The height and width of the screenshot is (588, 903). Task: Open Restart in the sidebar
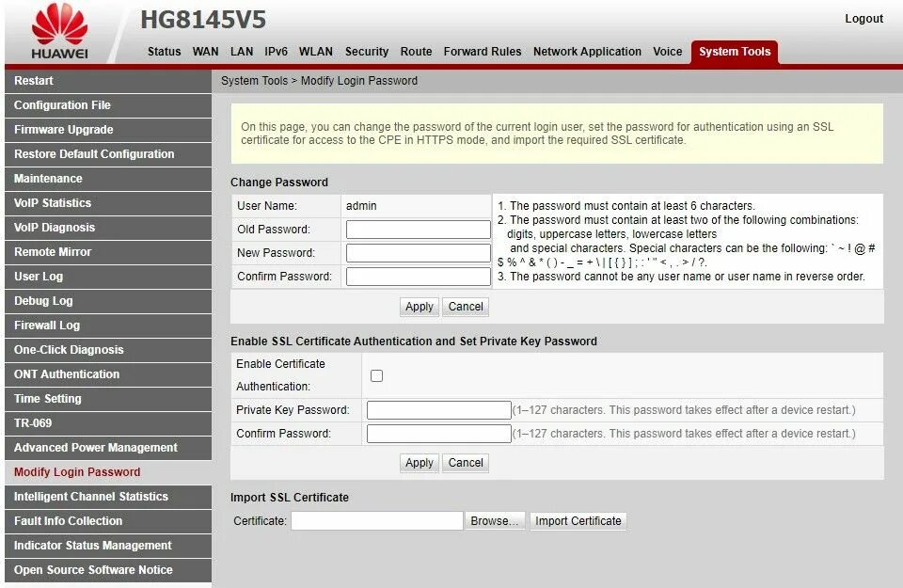(x=108, y=81)
